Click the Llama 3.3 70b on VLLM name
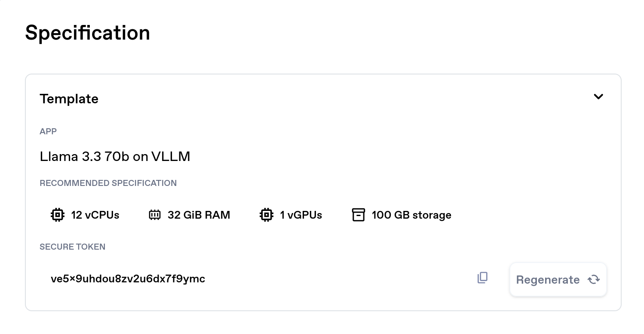The width and height of the screenshot is (644, 334). click(115, 157)
